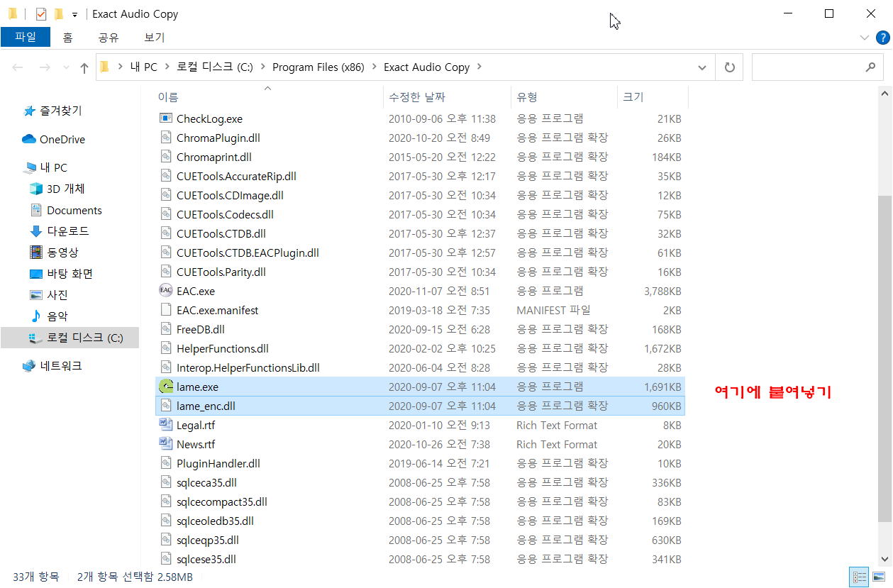Select the sqlcese35.dll file name
Screen dimensions: 893x588
(x=206, y=559)
